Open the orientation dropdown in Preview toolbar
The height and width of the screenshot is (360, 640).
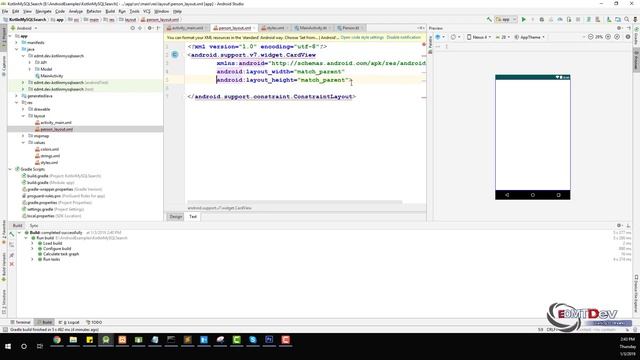click(455, 37)
